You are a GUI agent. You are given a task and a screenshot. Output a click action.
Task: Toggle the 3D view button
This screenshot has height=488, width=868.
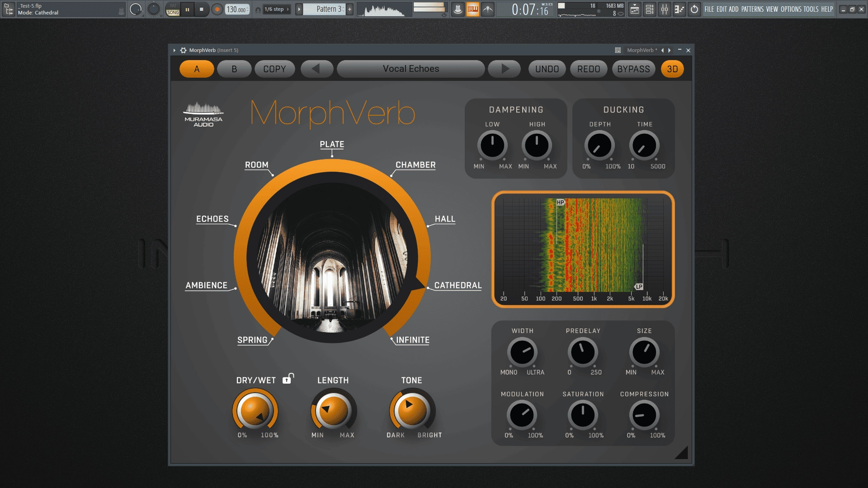tap(672, 69)
